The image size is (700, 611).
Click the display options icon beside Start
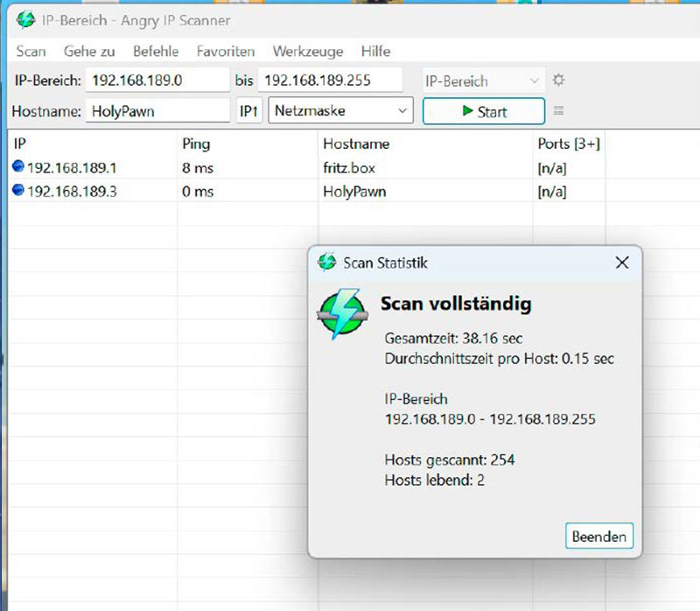(x=557, y=110)
